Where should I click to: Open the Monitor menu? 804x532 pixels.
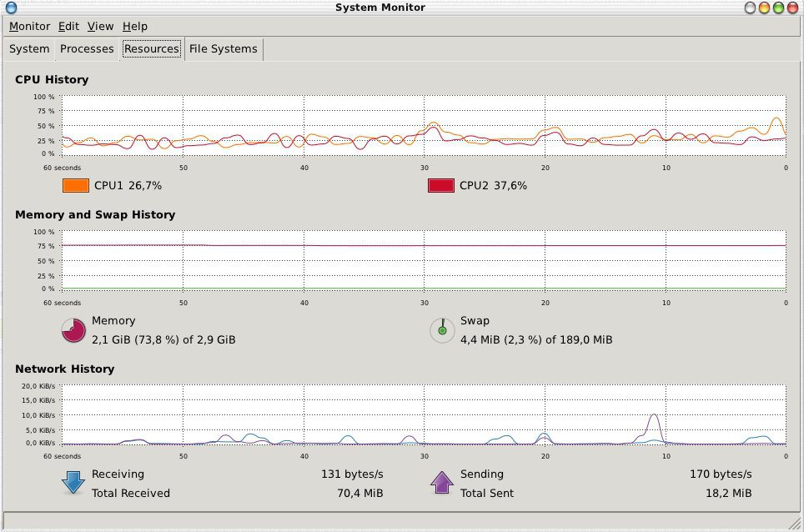[x=30, y=26]
